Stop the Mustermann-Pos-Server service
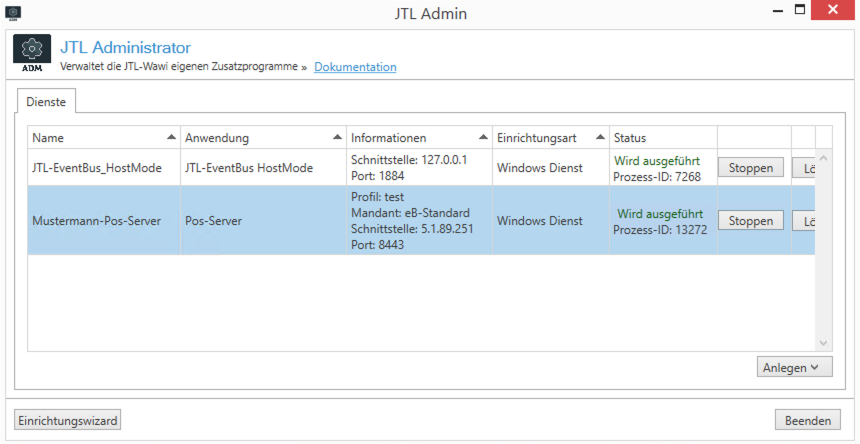Viewport: 860px width, 444px height. (750, 221)
